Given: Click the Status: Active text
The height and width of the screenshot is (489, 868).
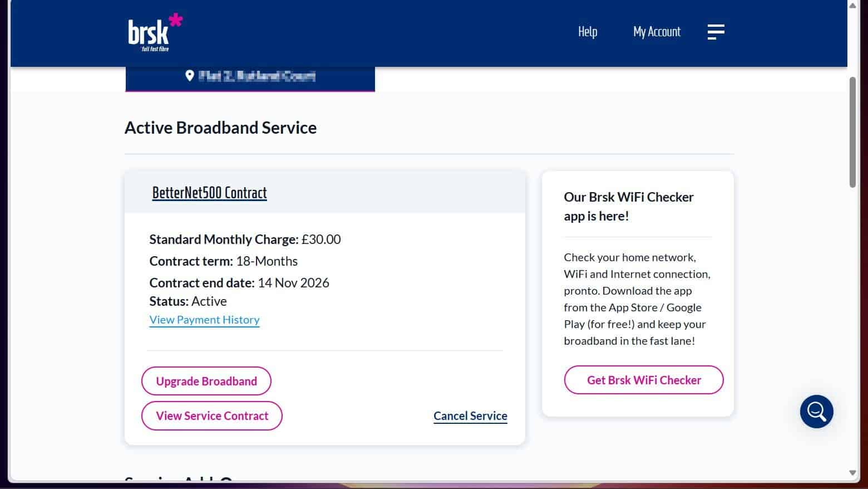Looking at the screenshot, I should pyautogui.click(x=188, y=301).
